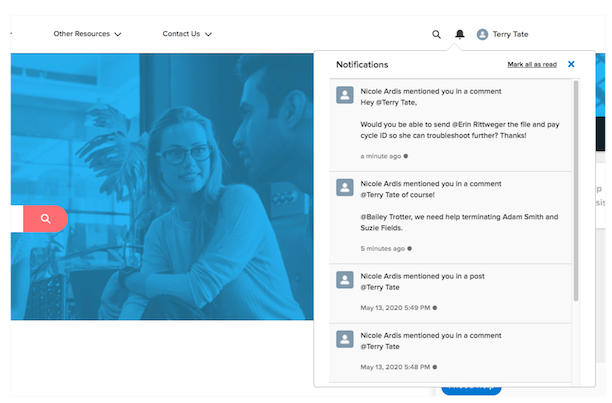Image resolution: width=612 pixels, height=403 pixels.
Task: Click the search input field left of red button
Action: [x=17, y=219]
